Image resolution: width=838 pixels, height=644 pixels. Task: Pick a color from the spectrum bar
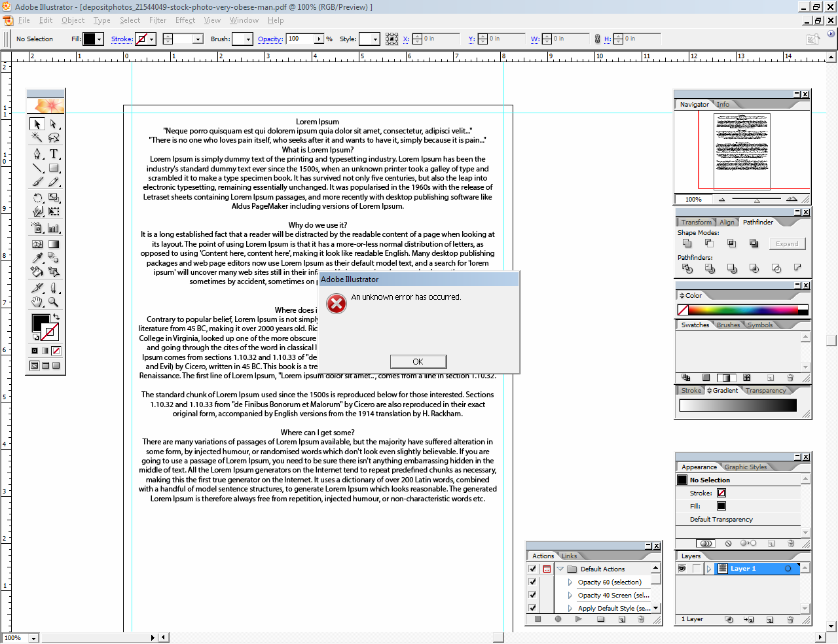(x=743, y=310)
